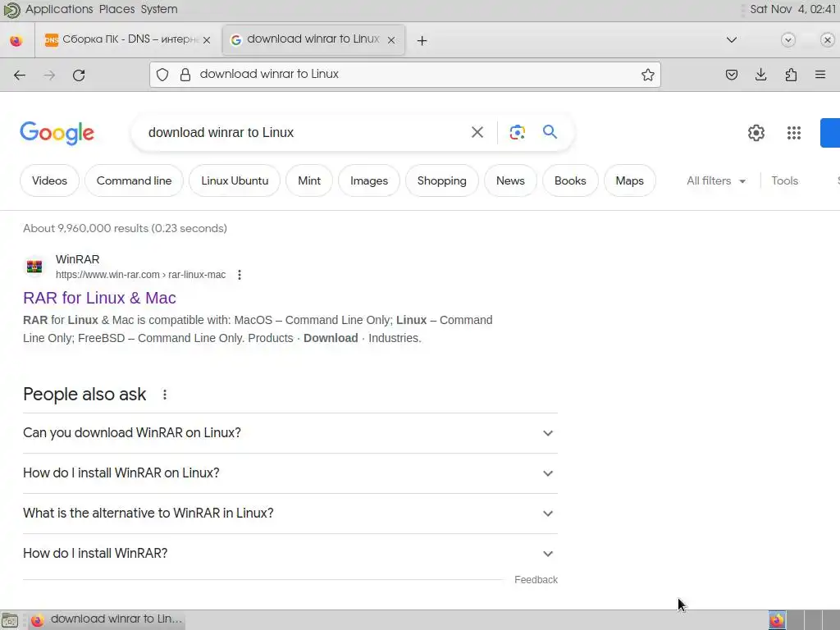
Task: Expand How do I install WinRAR question
Action: point(290,554)
